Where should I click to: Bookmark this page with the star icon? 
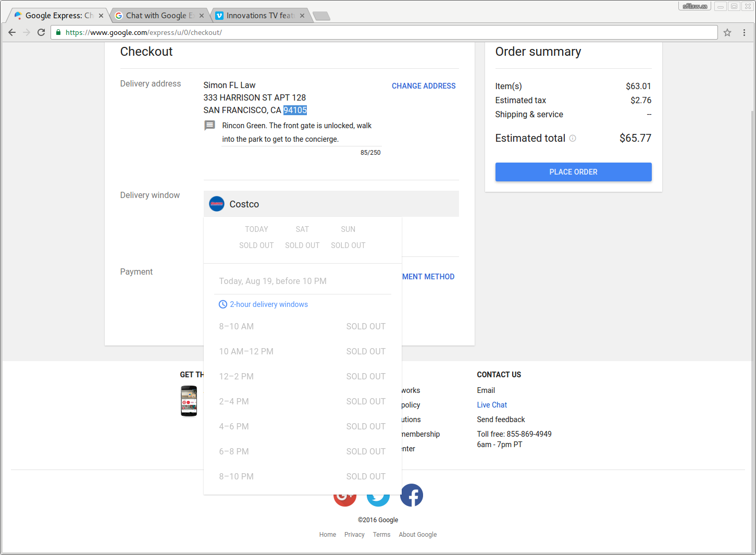click(x=727, y=32)
